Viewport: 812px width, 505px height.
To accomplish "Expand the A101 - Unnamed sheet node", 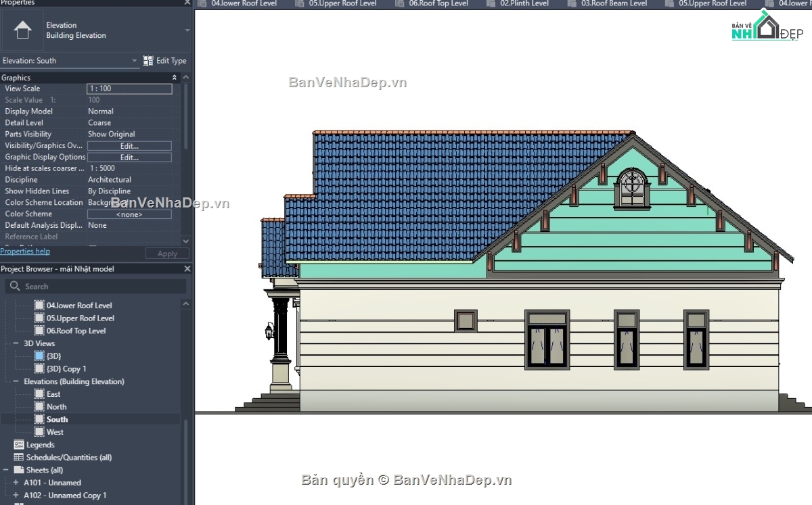I will point(16,483).
